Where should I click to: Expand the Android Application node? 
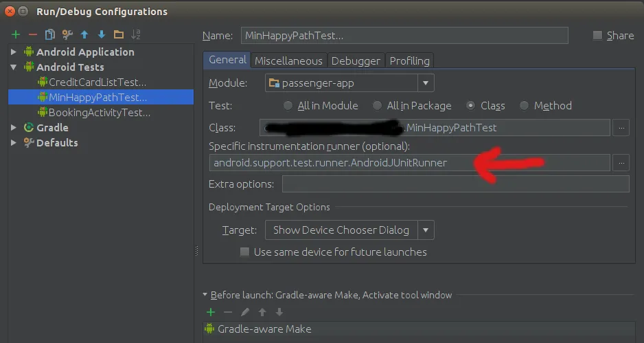pyautogui.click(x=14, y=52)
